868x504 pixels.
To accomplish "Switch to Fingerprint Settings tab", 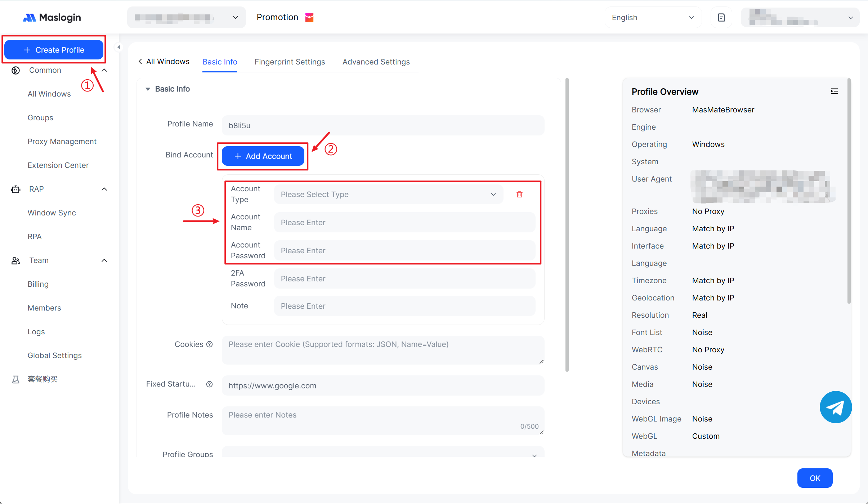I will click(x=290, y=62).
